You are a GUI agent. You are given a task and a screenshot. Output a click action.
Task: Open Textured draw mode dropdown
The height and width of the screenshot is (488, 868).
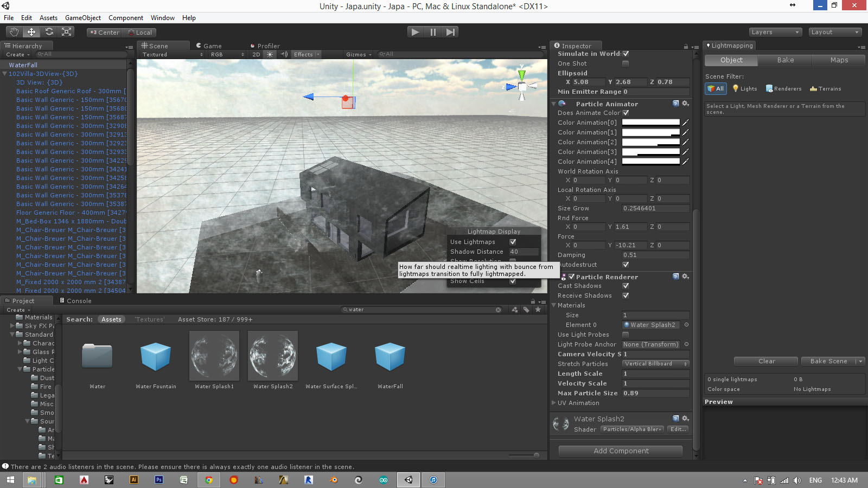pyautogui.click(x=172, y=54)
